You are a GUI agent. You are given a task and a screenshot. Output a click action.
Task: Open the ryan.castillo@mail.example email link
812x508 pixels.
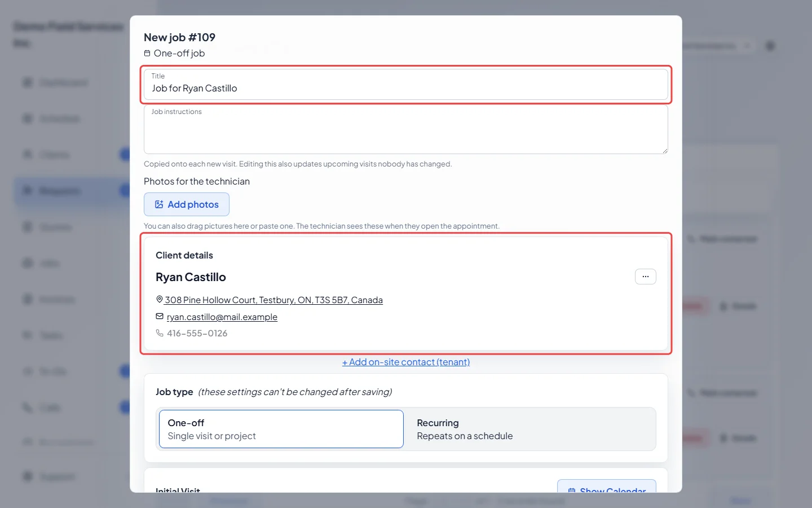coord(222,317)
